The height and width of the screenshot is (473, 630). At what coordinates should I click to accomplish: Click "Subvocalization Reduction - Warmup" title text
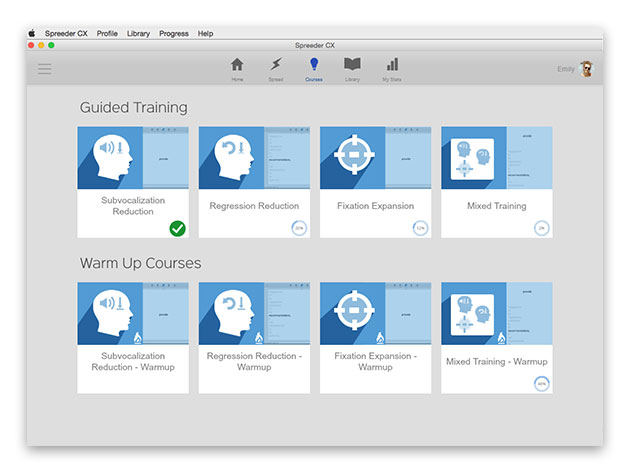pos(133,361)
